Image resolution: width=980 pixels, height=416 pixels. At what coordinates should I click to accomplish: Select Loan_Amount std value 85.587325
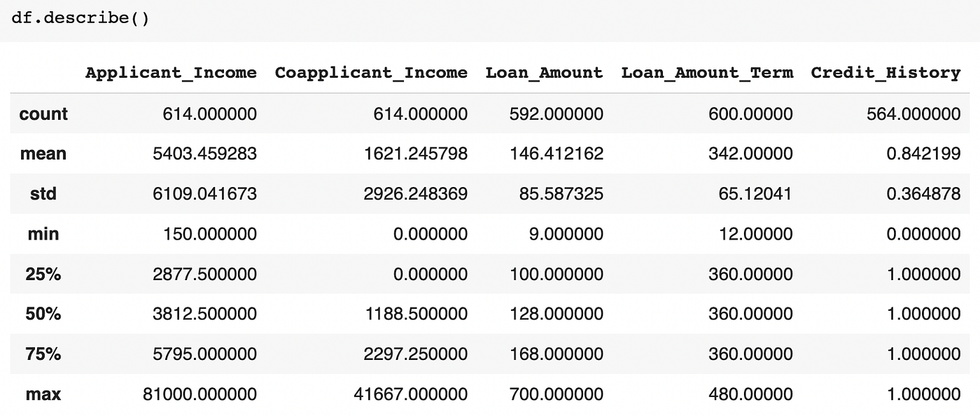click(x=561, y=194)
